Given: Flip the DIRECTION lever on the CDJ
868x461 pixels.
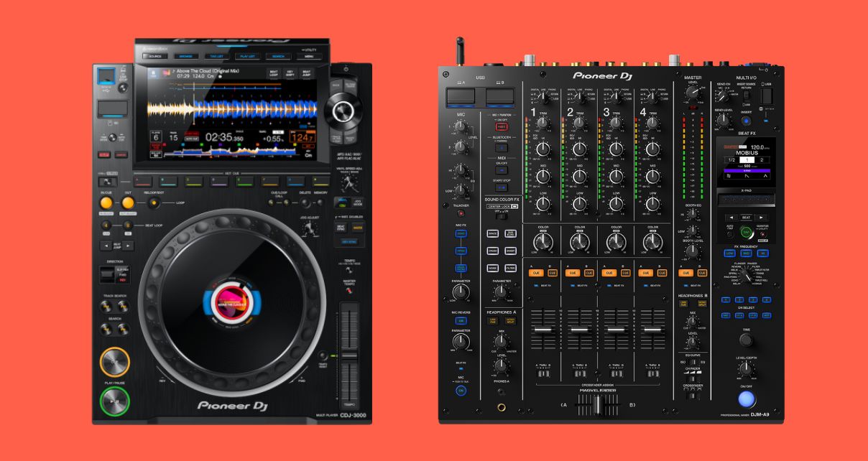Looking at the screenshot, I should click(x=106, y=273).
